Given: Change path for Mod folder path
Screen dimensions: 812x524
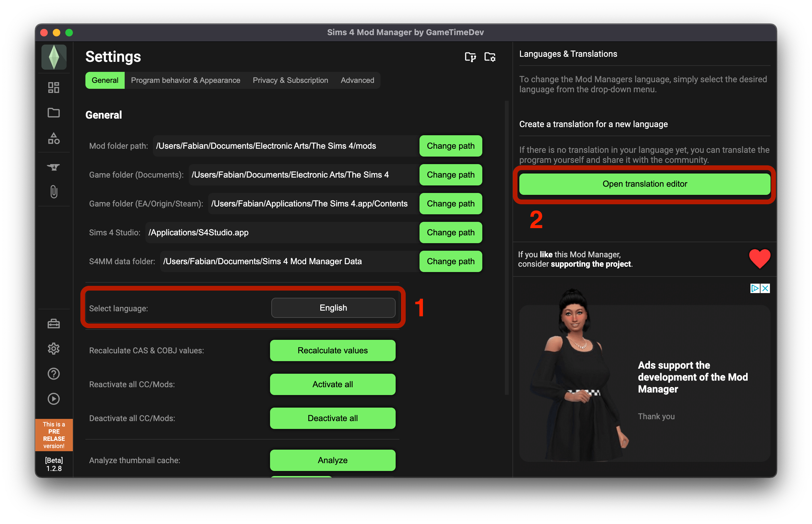Looking at the screenshot, I should point(450,146).
